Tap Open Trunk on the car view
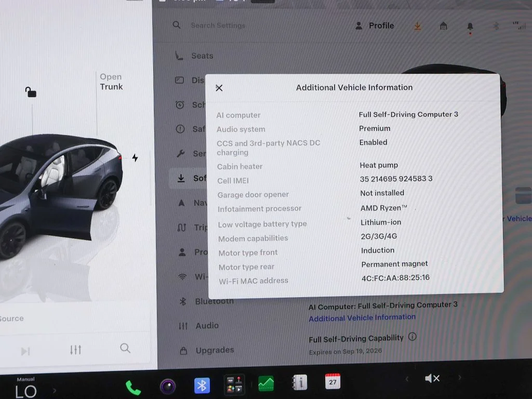532x399 pixels. click(111, 82)
